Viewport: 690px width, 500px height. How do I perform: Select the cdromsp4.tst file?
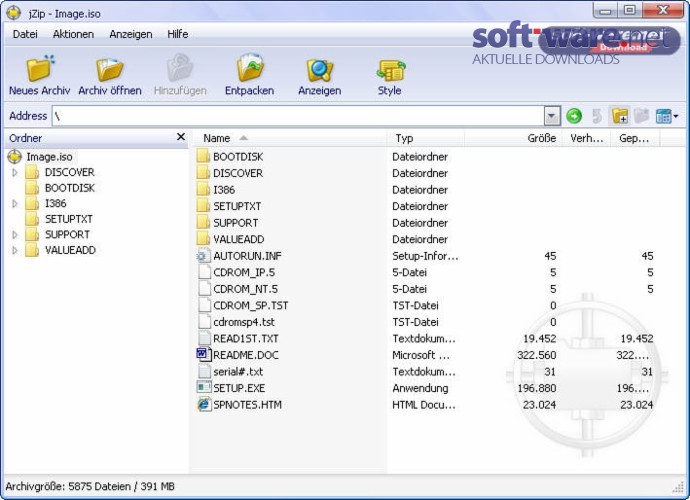[244, 322]
